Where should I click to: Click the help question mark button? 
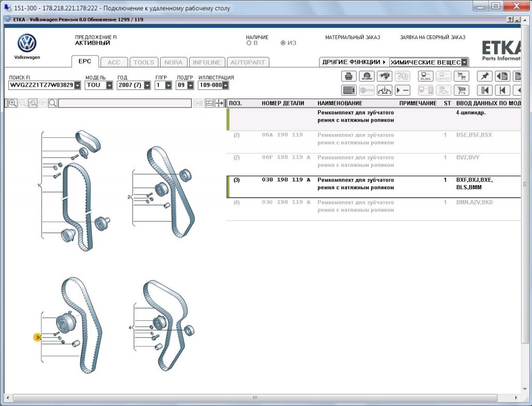(510, 20)
